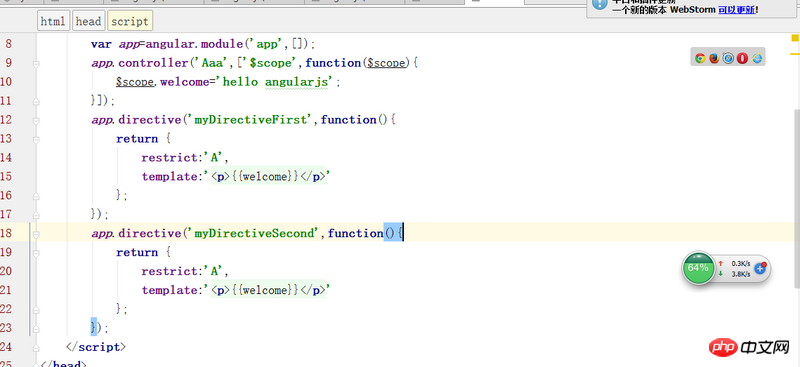Click line number 21 in gutter
Image resolution: width=800 pixels, height=367 pixels.
pos(6,290)
